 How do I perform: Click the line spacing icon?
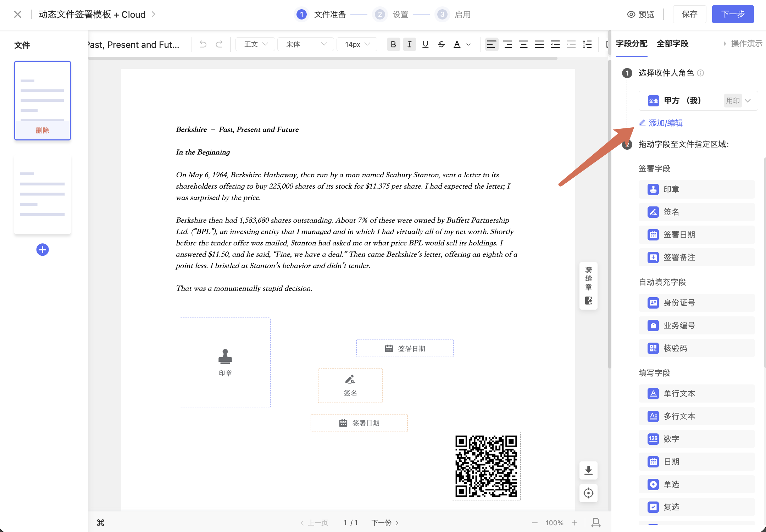click(x=587, y=44)
